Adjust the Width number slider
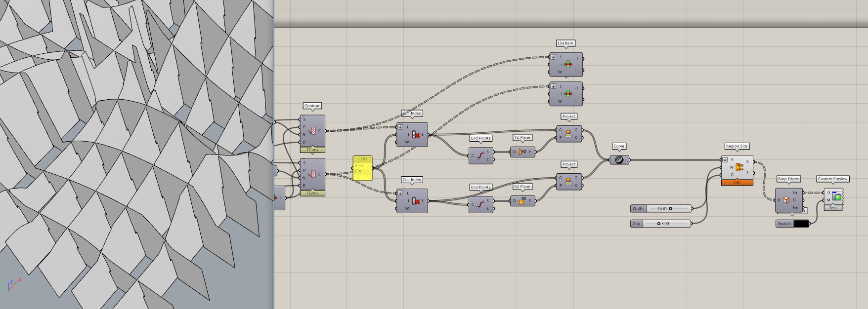Screen dimensions: 868x309 661,208
